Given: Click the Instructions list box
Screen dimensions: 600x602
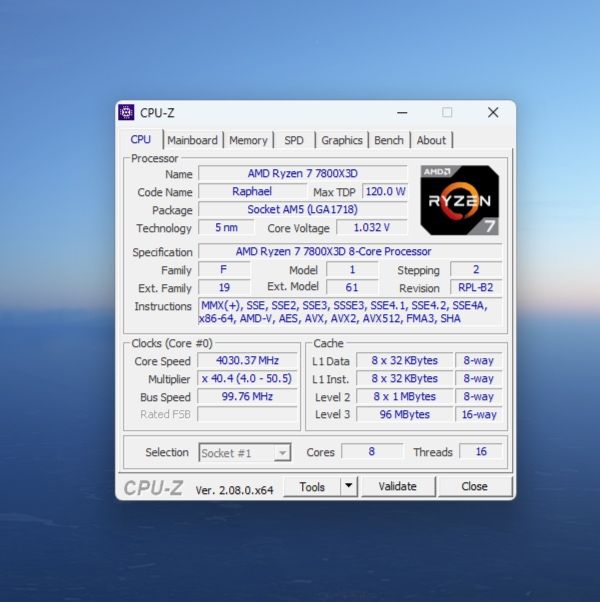Looking at the screenshot, I should point(349,312).
